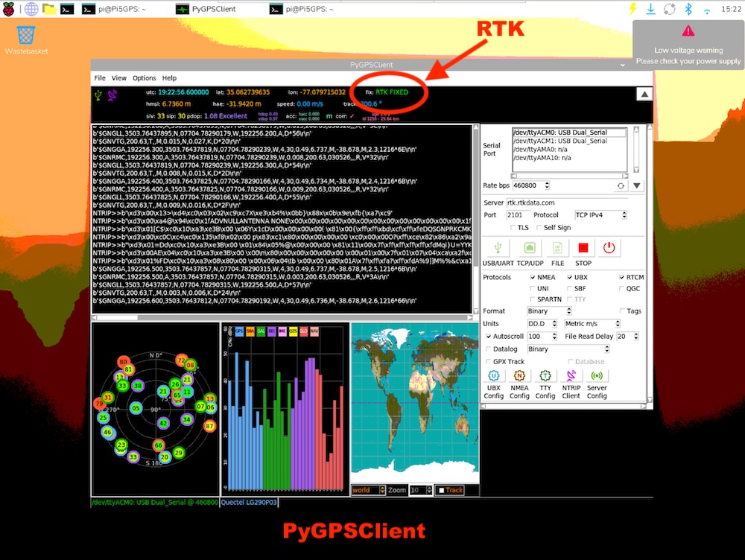Enable the SPARTN protocol checkbox
Image resolution: width=745 pixels, height=560 pixels.
tap(533, 299)
